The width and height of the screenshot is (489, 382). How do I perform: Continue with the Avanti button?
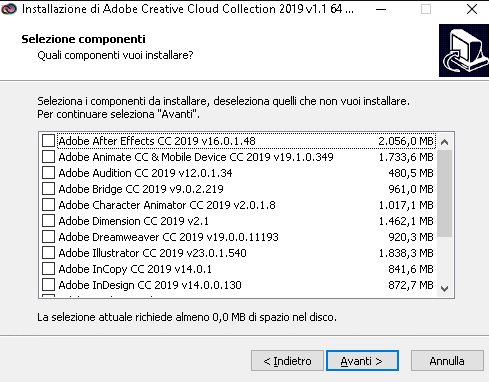(x=362, y=361)
